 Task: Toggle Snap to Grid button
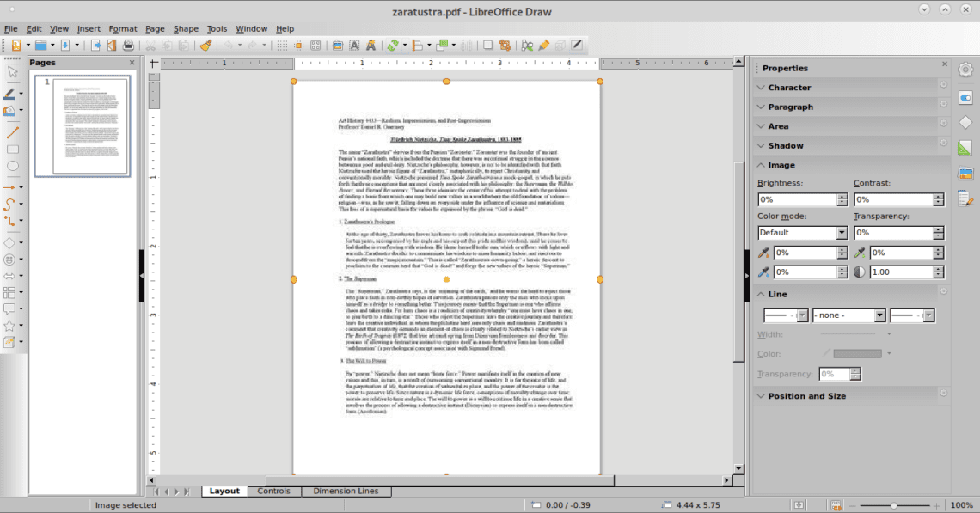297,46
